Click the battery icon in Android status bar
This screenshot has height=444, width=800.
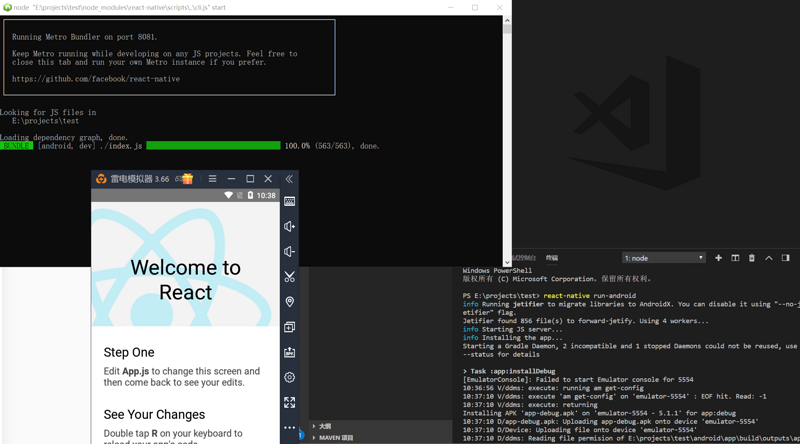250,195
